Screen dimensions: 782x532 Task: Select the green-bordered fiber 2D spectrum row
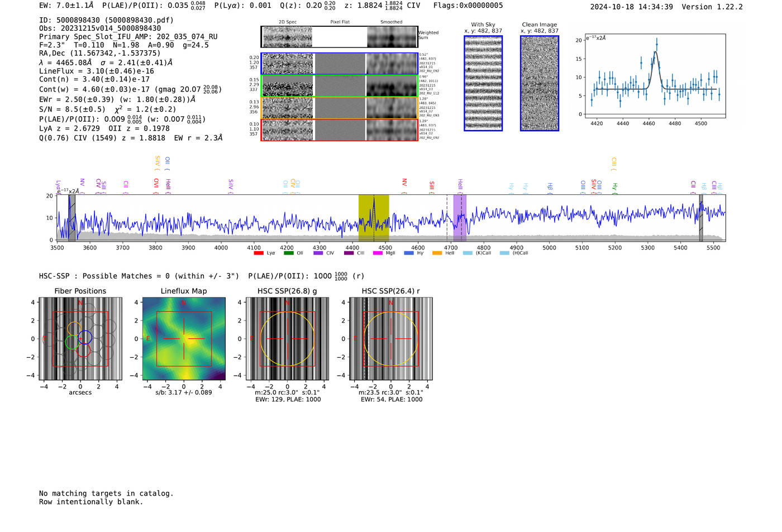click(340, 86)
